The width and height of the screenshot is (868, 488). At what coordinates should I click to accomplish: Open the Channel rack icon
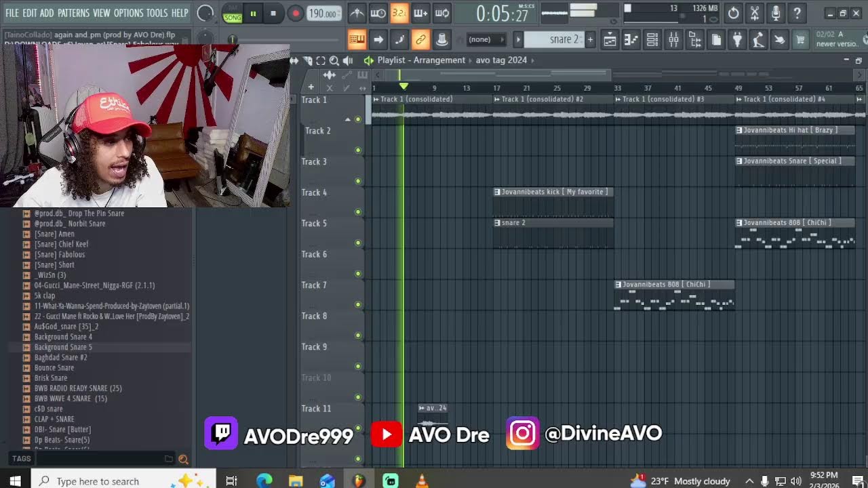click(652, 40)
